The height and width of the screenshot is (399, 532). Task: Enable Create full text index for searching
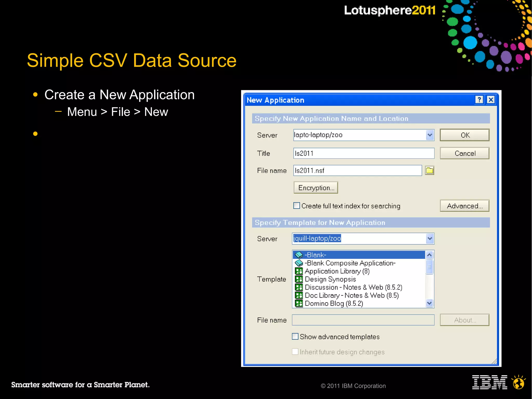pos(296,206)
